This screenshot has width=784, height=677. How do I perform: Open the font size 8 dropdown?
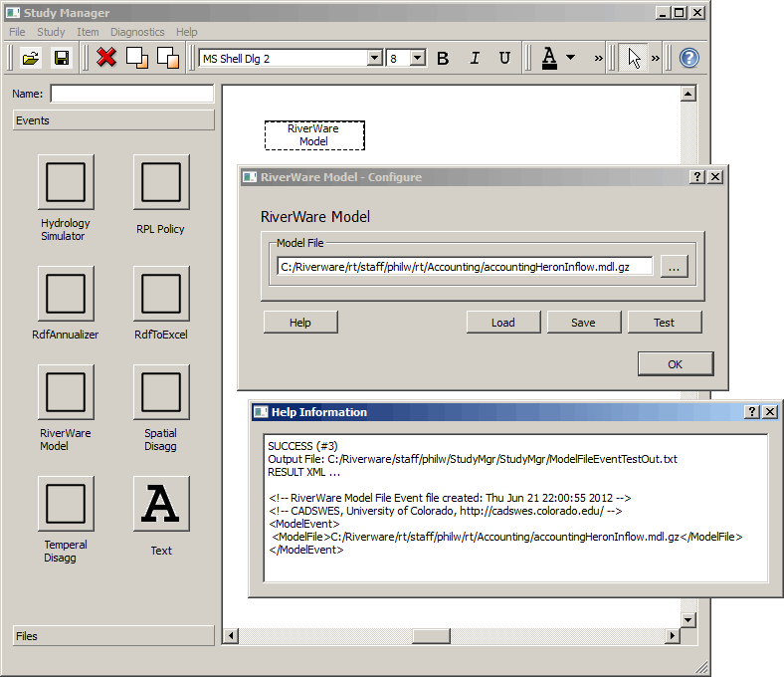point(418,58)
